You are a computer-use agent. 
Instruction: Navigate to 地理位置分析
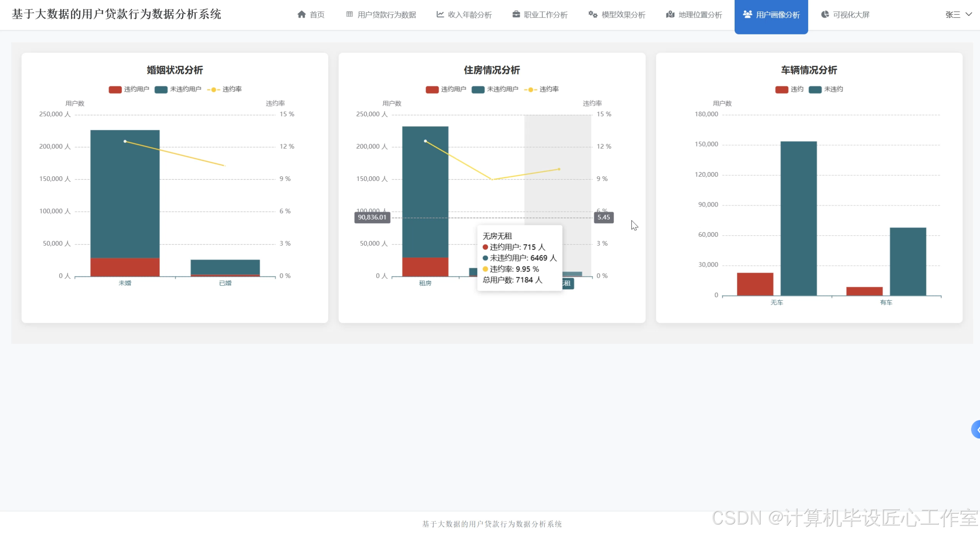click(x=694, y=15)
